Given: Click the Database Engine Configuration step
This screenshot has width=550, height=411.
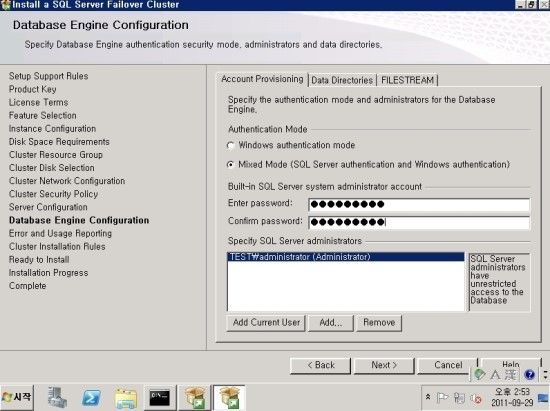Looking at the screenshot, I should coord(79,220).
